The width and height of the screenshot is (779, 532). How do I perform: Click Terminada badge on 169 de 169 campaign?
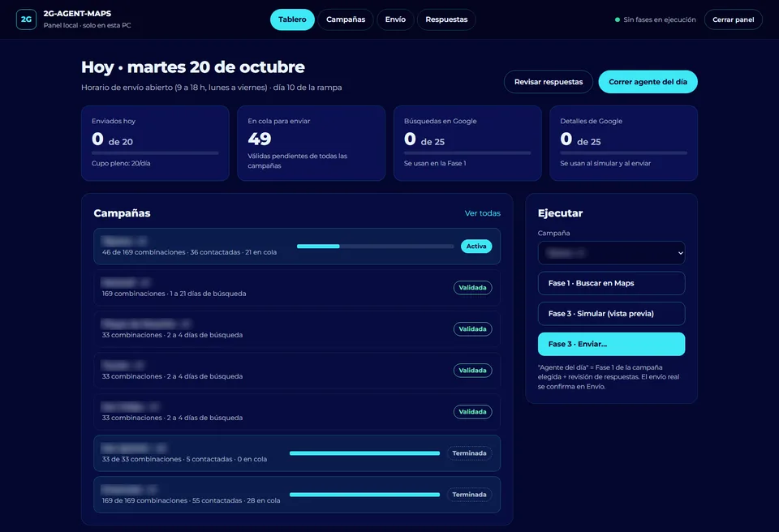pos(469,495)
